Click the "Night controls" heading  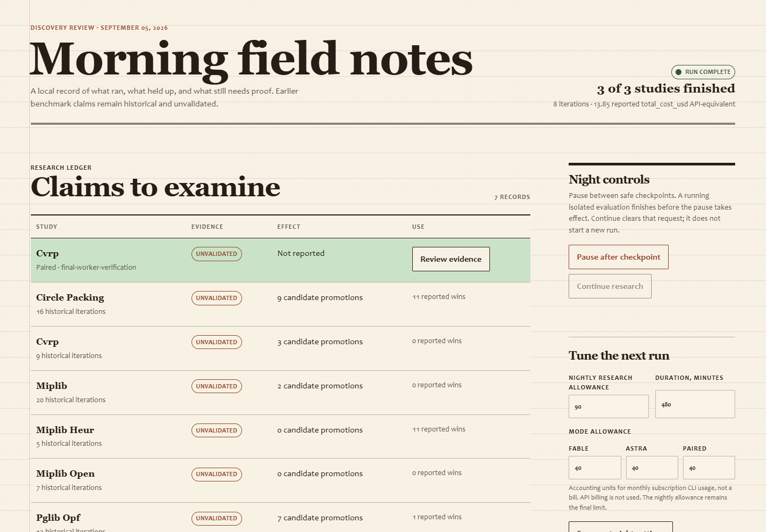[609, 179]
